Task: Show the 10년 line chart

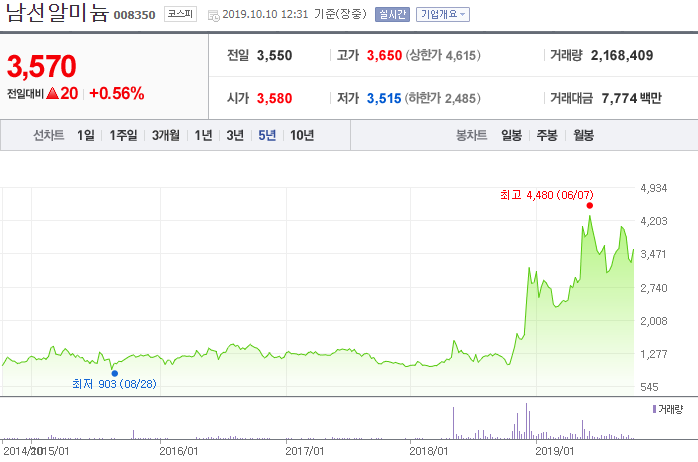Action: [302, 135]
